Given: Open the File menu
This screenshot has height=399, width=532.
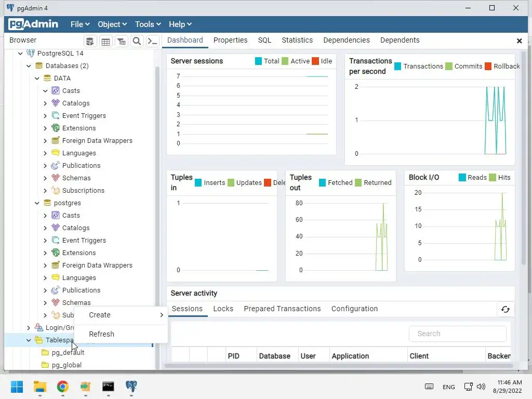Looking at the screenshot, I should pos(80,24).
